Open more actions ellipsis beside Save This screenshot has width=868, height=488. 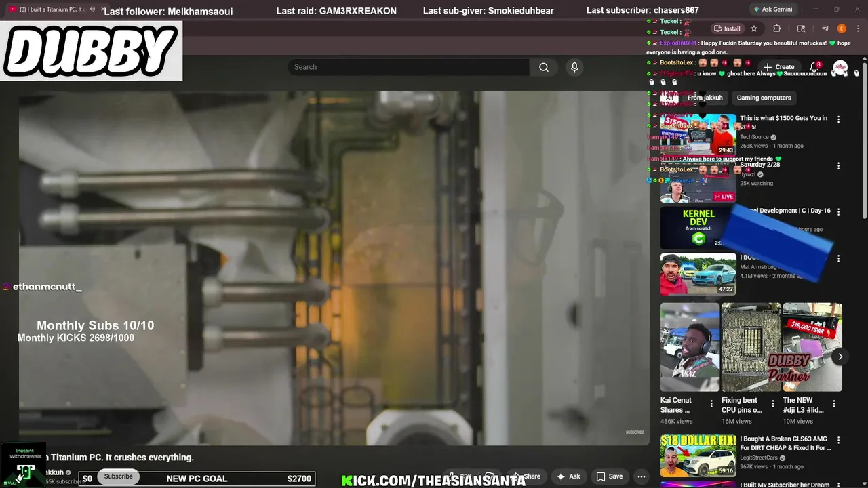tap(641, 476)
